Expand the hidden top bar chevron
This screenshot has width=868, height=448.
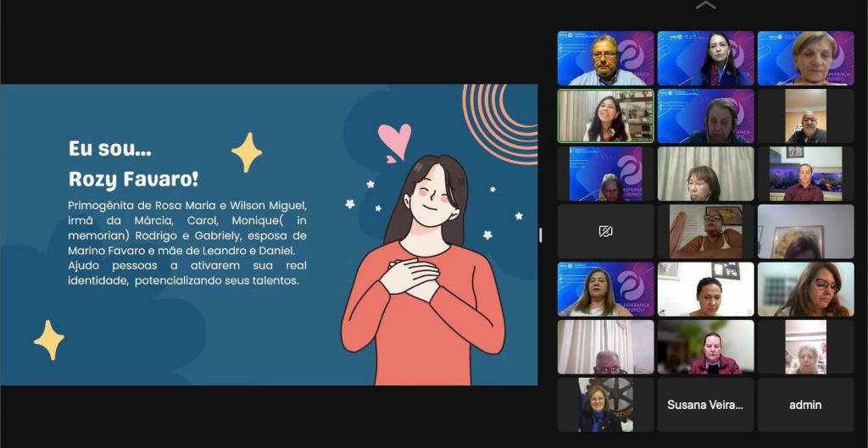(704, 6)
